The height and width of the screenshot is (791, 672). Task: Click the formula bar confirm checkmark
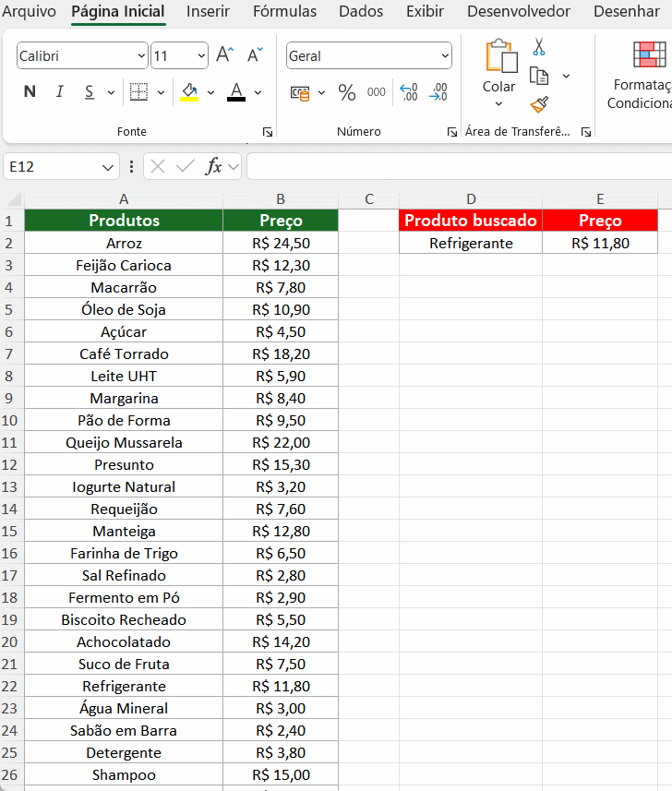click(186, 166)
